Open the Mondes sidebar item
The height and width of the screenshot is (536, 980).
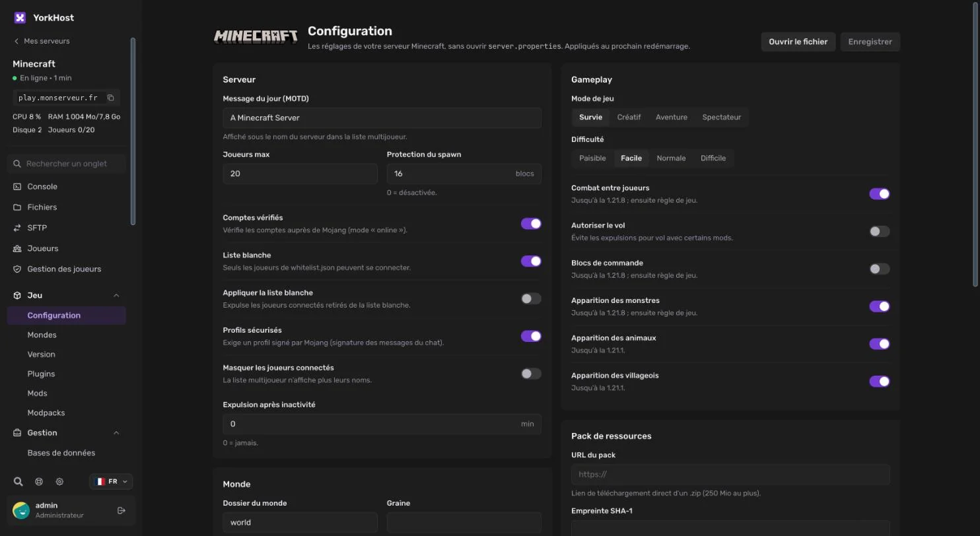click(66, 335)
